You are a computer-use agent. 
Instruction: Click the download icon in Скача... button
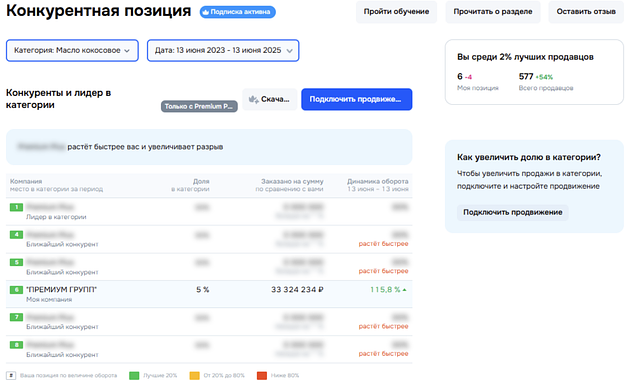click(x=253, y=99)
